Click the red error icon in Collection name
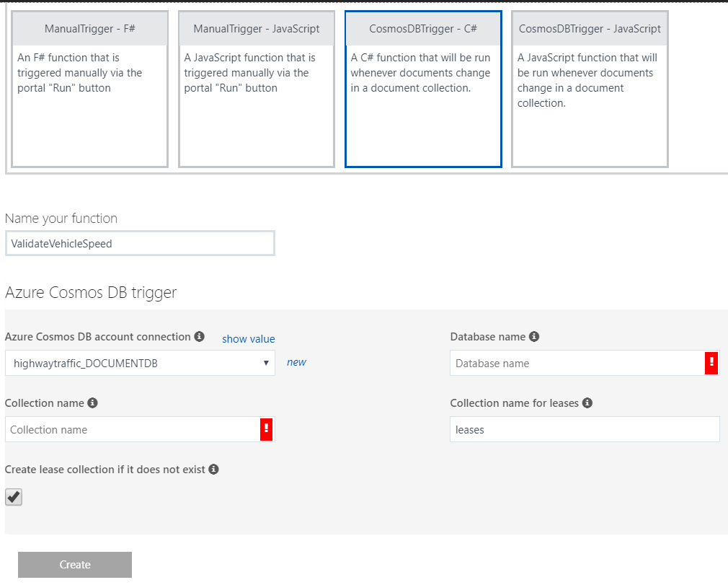Screen dimensions: 728x585 267,429
